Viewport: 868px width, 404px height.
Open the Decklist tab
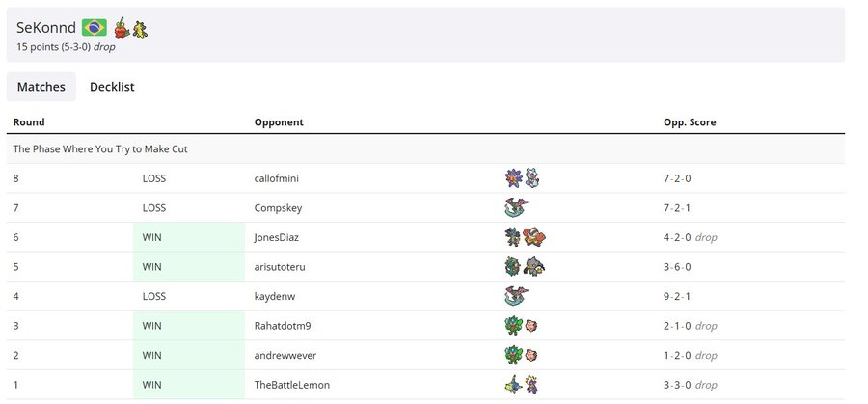[x=112, y=87]
